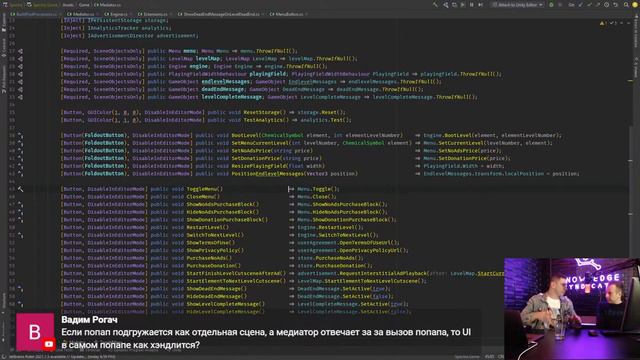Click gutter icon beside playingField field line

pyautogui.click(x=20, y=74)
